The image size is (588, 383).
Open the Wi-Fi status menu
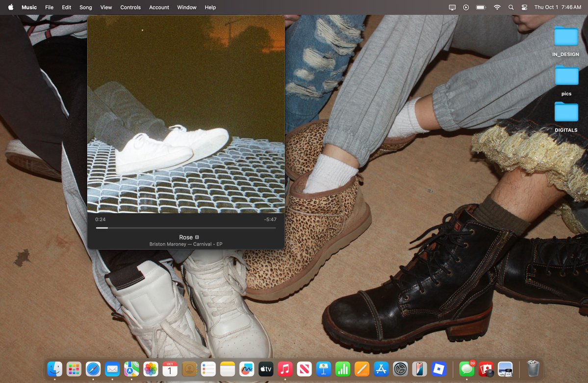point(497,7)
